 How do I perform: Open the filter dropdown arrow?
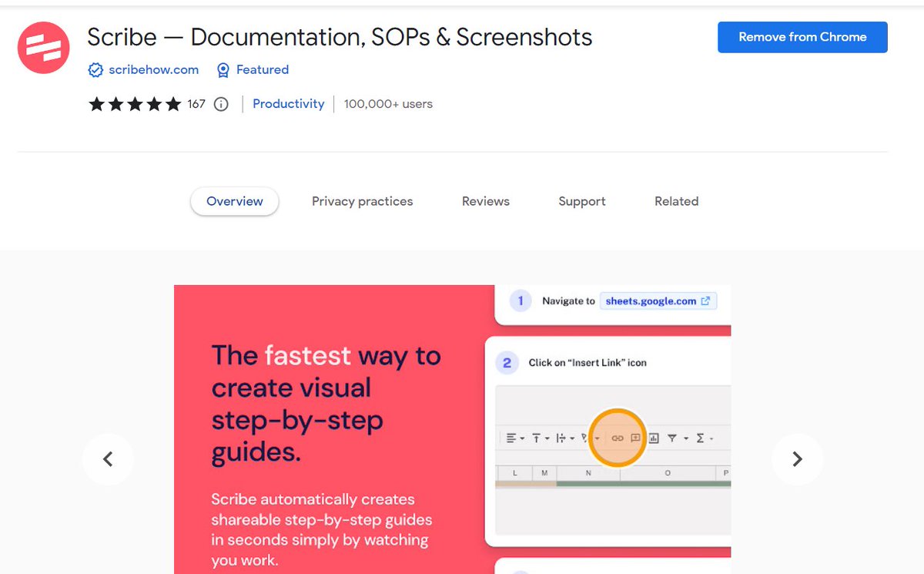[x=685, y=438]
